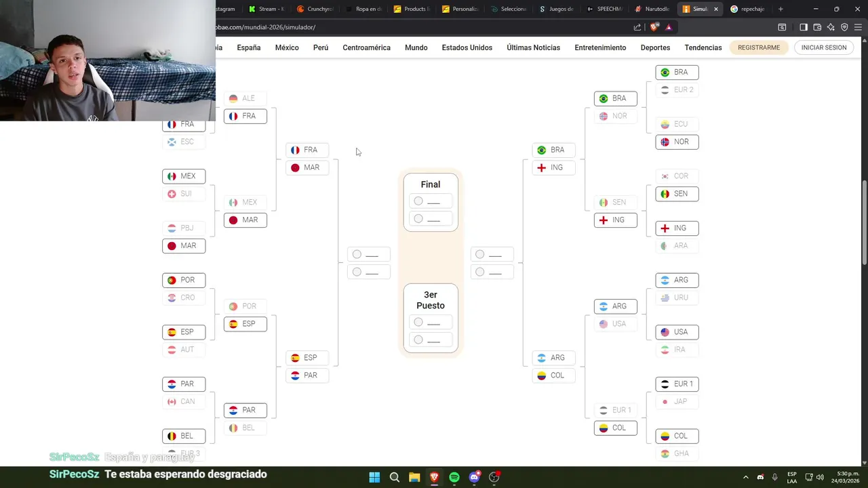Click the REGISTRARME button
The width and height of the screenshot is (868, 488).
(759, 47)
